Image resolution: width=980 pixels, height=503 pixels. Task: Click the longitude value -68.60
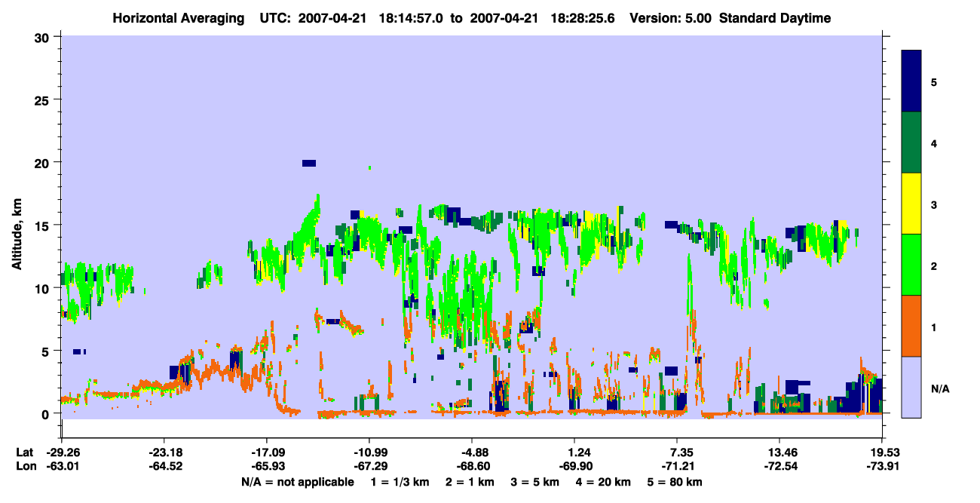pos(472,467)
